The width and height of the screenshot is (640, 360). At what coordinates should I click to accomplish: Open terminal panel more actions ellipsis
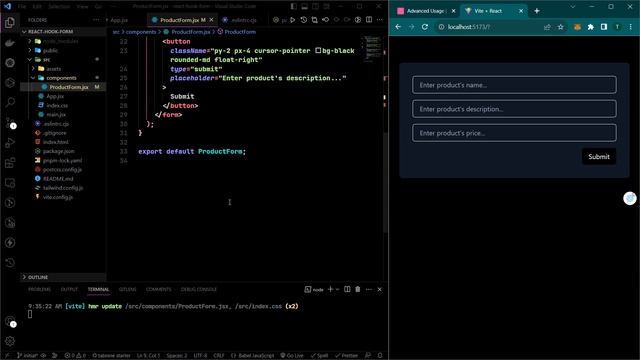tap(369, 289)
